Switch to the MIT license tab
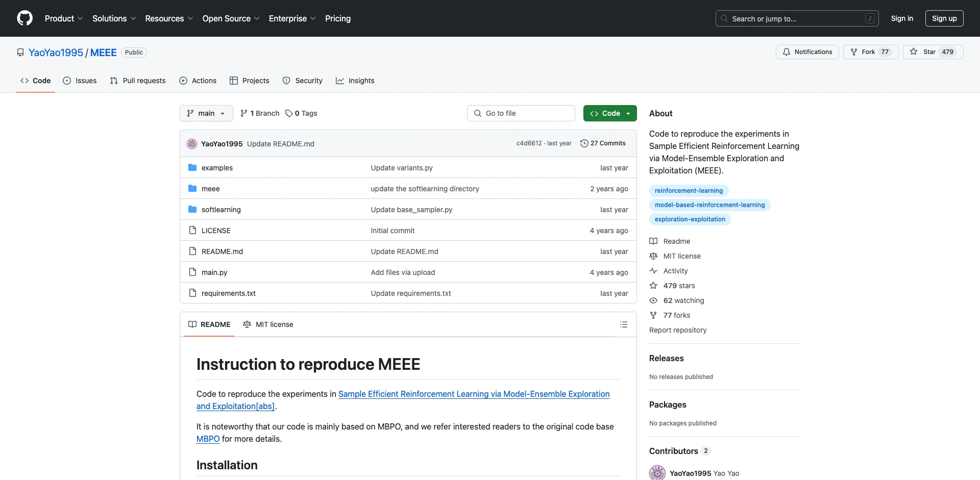 coord(268,324)
